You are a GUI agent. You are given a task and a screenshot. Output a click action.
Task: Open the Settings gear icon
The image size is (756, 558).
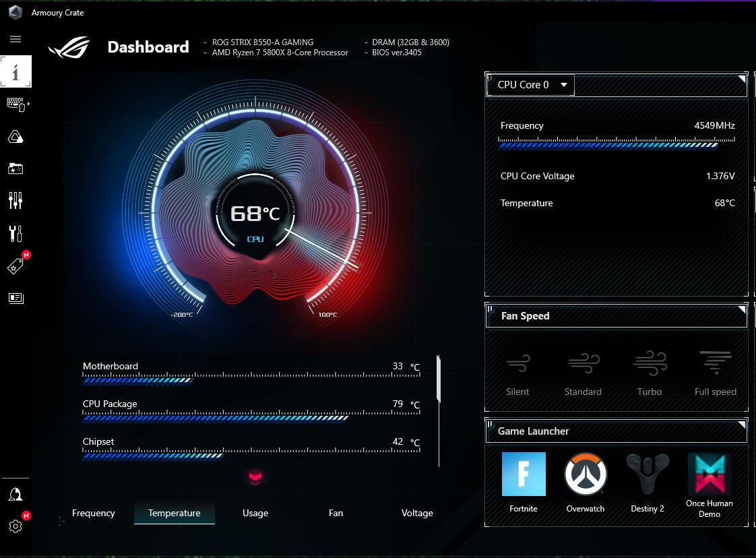[15, 526]
